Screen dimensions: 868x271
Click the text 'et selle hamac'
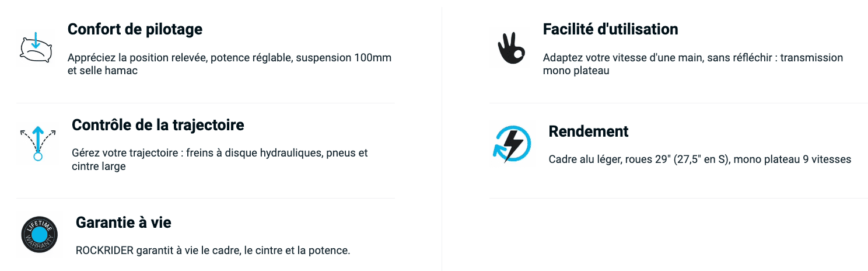click(102, 71)
